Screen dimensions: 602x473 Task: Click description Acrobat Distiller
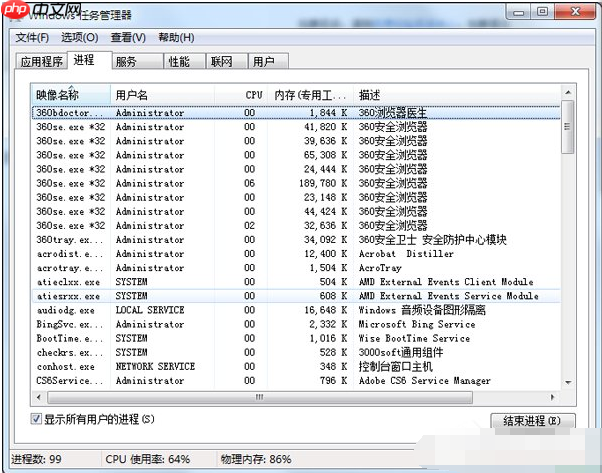click(406, 254)
